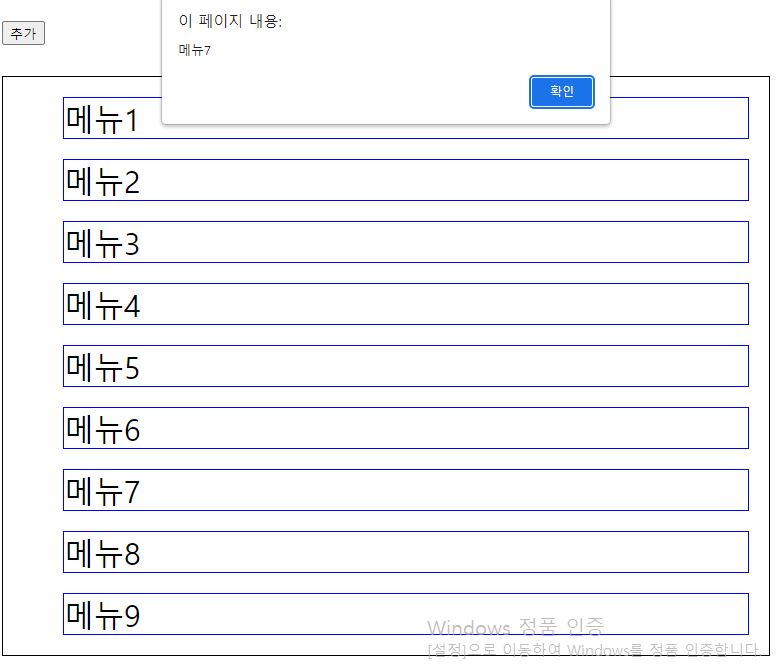Click the 추가 button
This screenshot has height=667, width=777.
(23, 33)
